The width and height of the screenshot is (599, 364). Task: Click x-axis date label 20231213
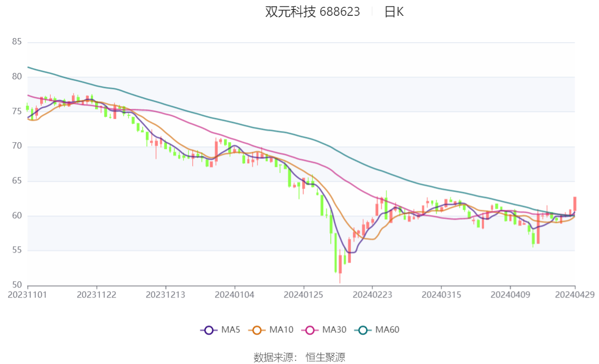pos(165,295)
